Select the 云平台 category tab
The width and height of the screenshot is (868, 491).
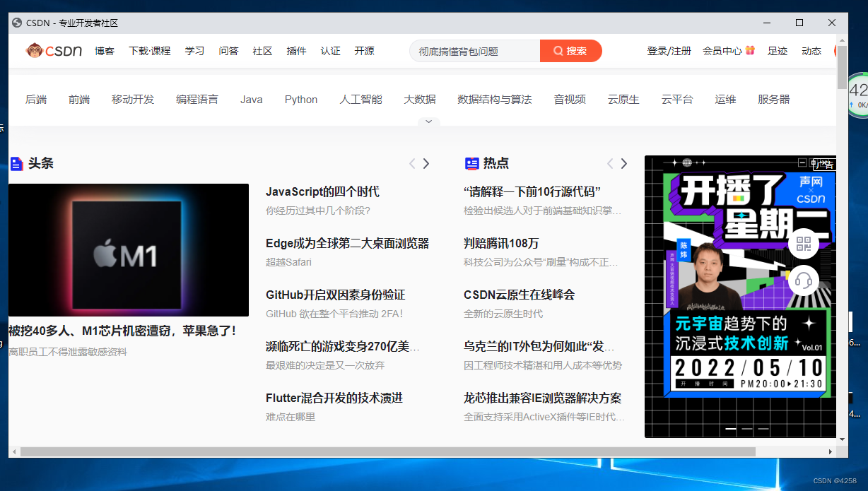coord(677,100)
